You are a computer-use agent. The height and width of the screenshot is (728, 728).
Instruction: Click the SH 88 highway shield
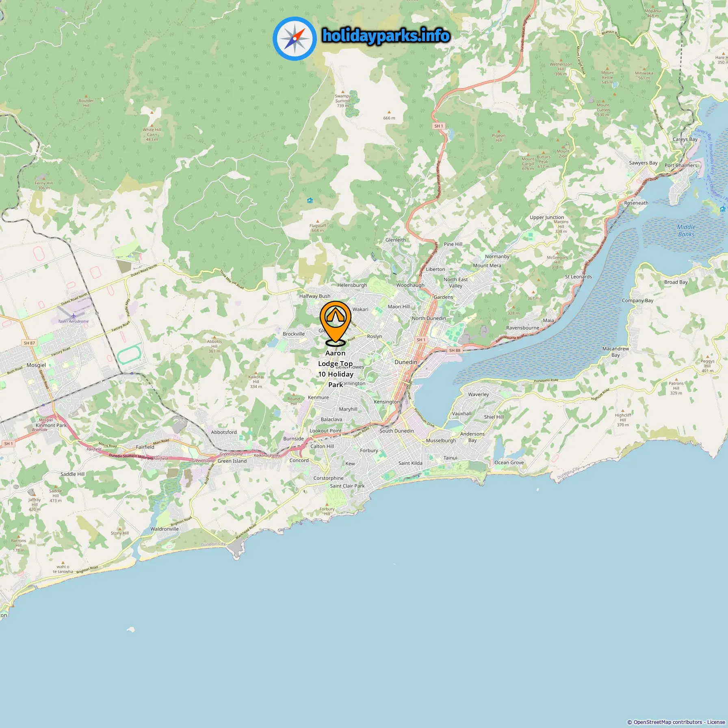455,350
